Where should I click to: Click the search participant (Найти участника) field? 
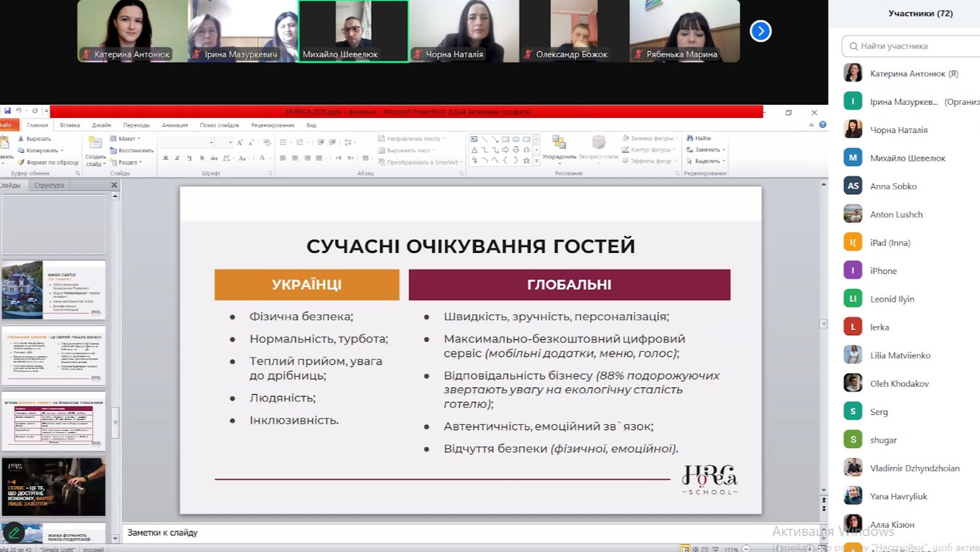click(912, 46)
